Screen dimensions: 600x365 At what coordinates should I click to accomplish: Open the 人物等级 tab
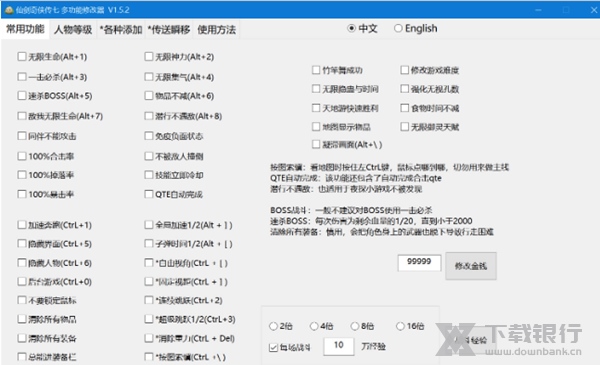73,29
